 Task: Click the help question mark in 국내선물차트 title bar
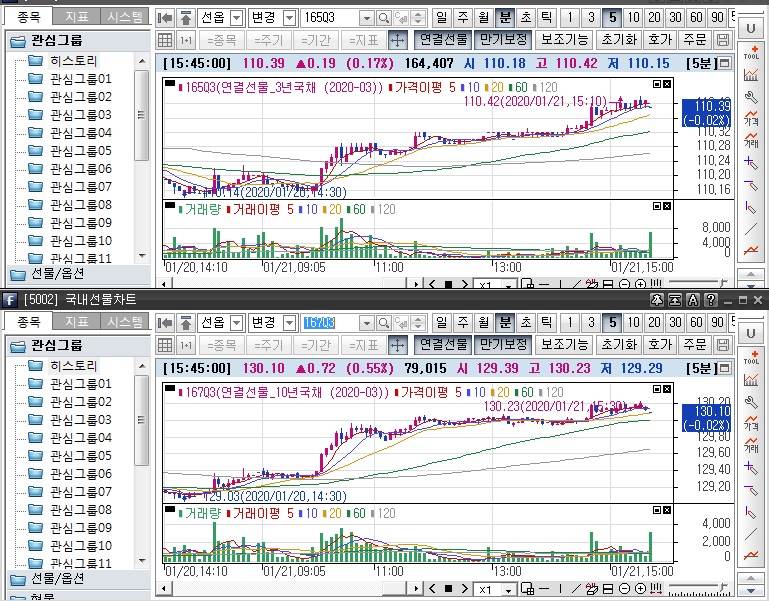(x=711, y=299)
